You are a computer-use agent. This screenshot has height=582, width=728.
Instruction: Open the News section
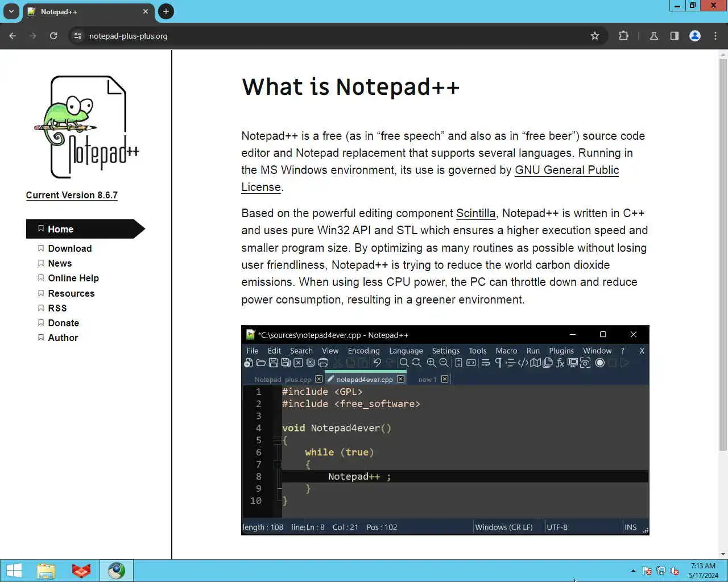pos(60,263)
